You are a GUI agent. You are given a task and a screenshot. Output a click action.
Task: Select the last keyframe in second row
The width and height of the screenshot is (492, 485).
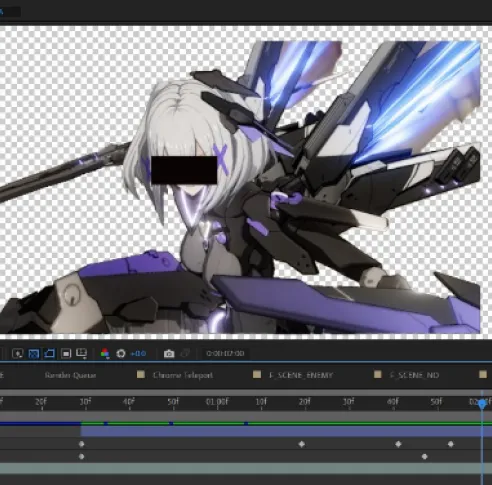(x=424, y=457)
